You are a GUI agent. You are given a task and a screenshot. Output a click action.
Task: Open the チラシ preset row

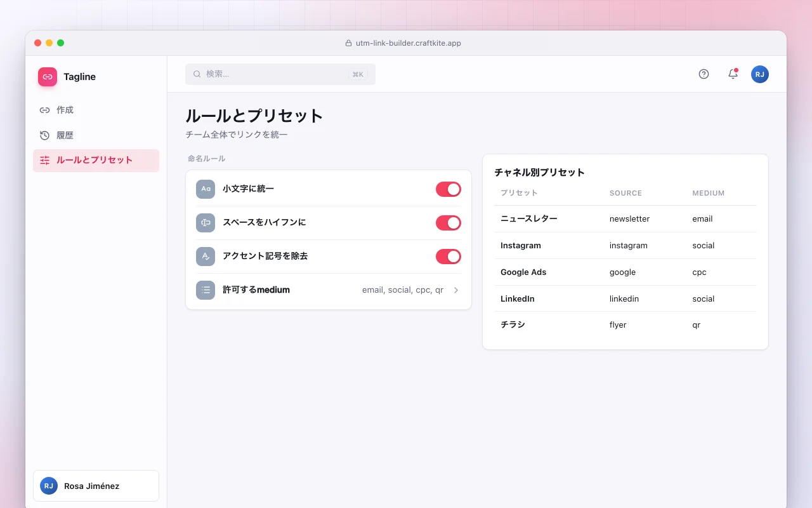pos(625,324)
